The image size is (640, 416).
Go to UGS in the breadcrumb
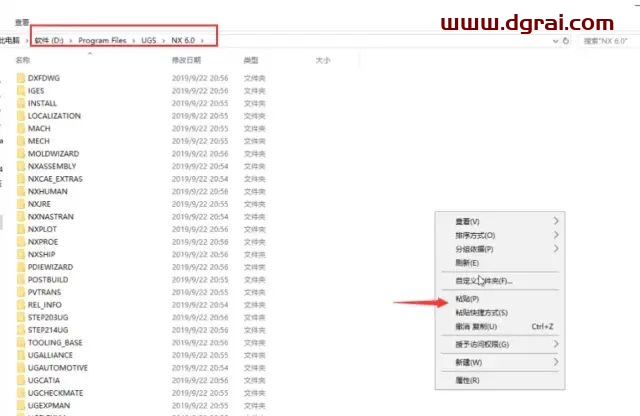coord(149,40)
